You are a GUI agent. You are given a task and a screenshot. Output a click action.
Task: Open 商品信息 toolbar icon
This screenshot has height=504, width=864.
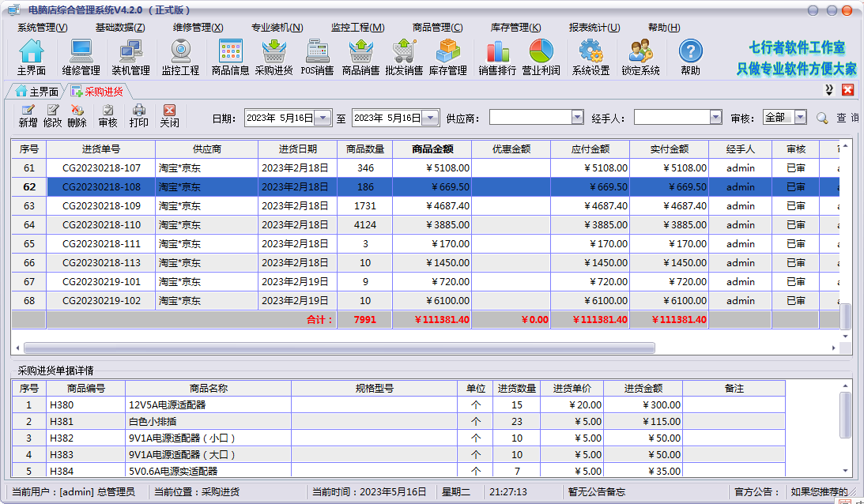tap(230, 58)
